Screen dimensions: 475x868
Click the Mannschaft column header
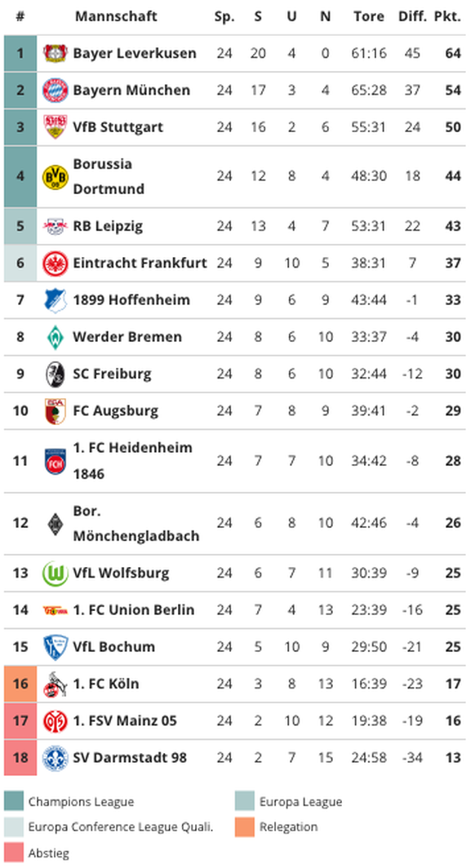[116, 16]
